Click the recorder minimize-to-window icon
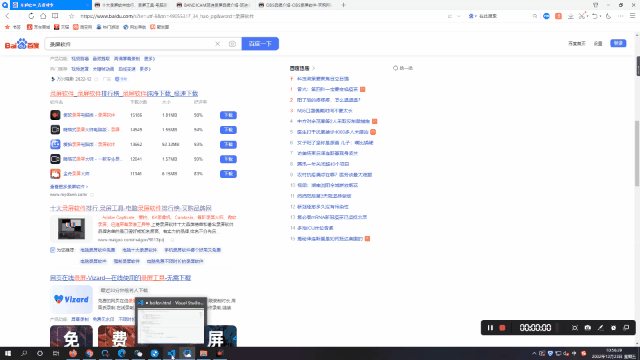This screenshot has width=640, height=360. pyautogui.click(x=626, y=328)
